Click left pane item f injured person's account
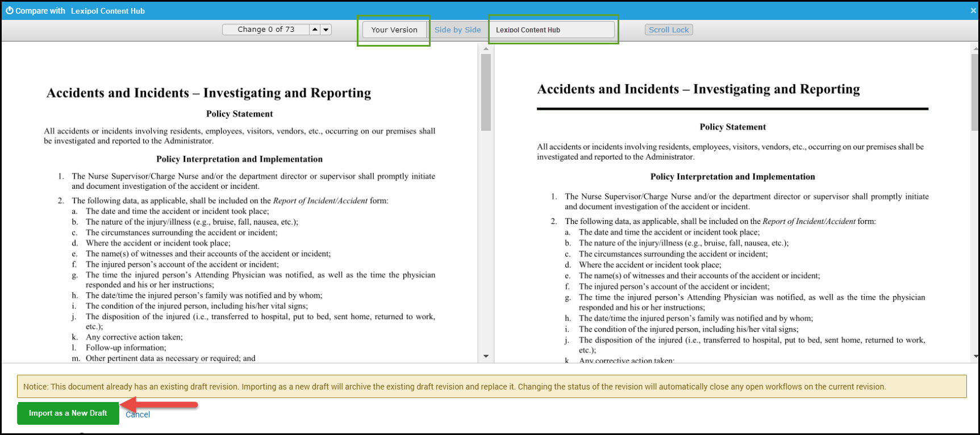This screenshot has height=435, width=980. point(182,264)
